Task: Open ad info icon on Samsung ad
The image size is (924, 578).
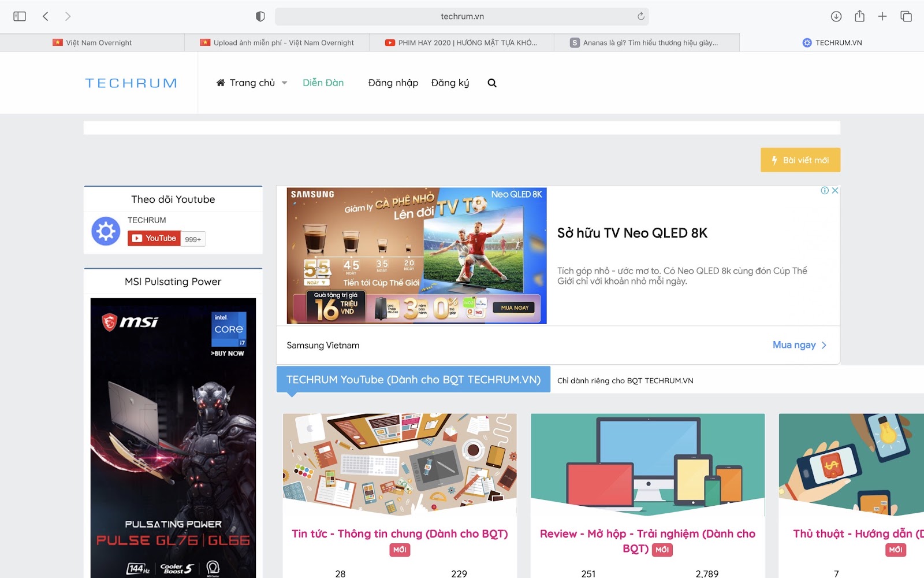Action: coord(825,191)
